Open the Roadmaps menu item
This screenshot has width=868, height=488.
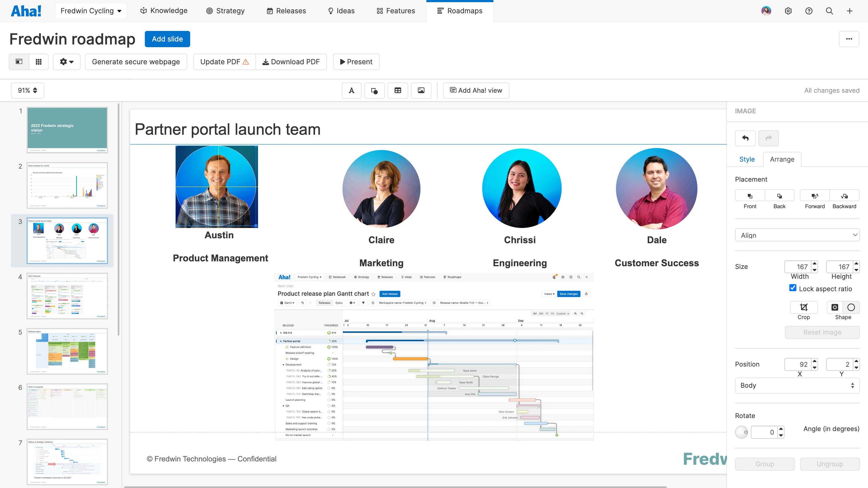pos(460,11)
